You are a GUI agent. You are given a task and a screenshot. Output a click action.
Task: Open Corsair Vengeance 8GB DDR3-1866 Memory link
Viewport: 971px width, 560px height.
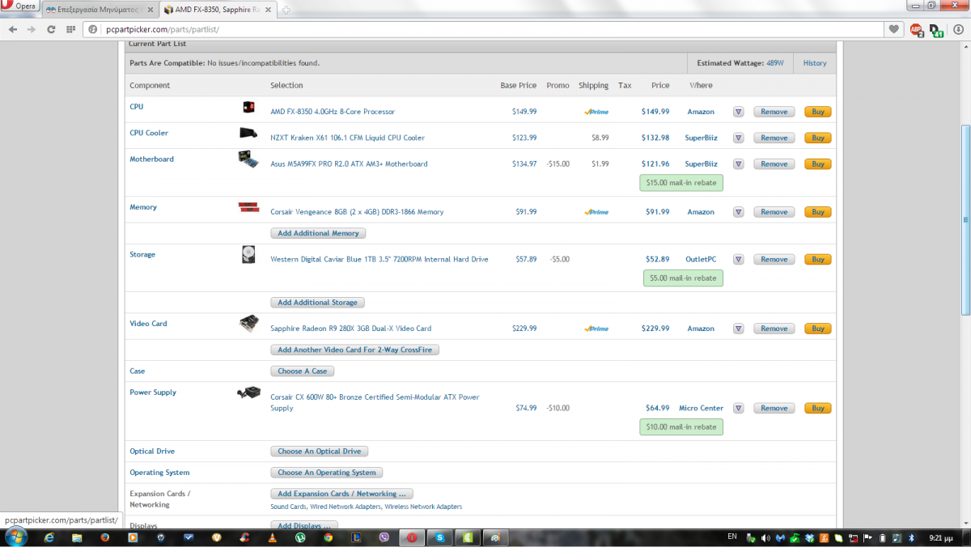coord(357,212)
